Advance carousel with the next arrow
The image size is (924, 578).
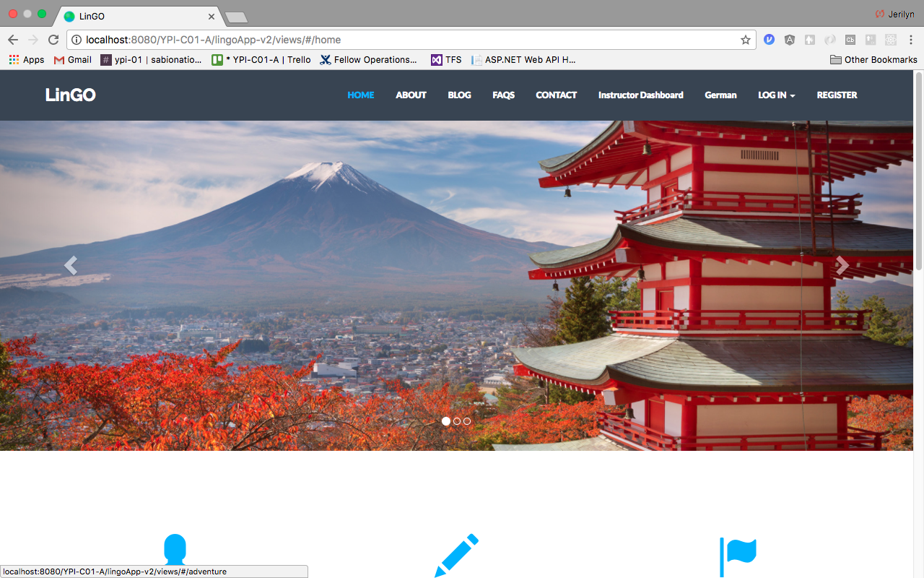click(842, 266)
